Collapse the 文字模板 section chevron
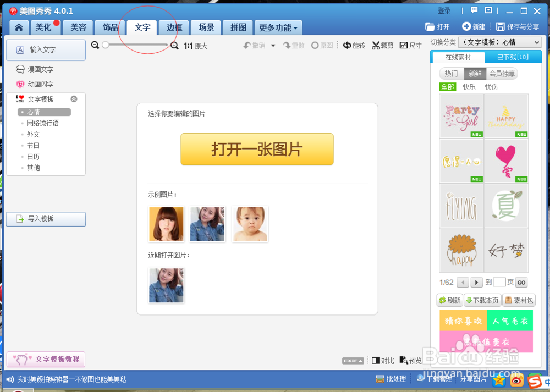This screenshot has width=550, height=392. tap(74, 99)
